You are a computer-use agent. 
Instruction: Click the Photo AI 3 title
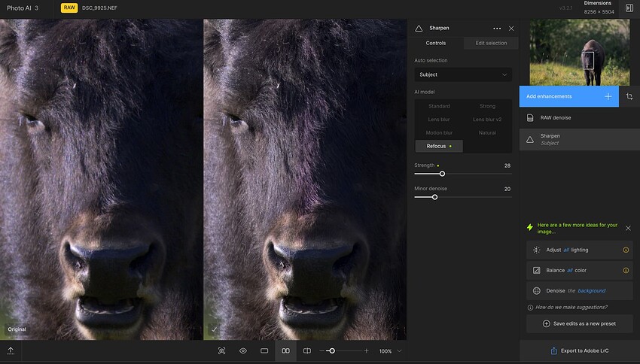[x=23, y=8]
